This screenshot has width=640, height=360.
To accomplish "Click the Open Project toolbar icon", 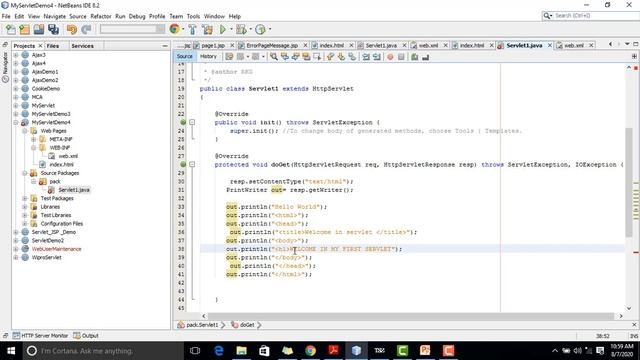I will 39,29.
